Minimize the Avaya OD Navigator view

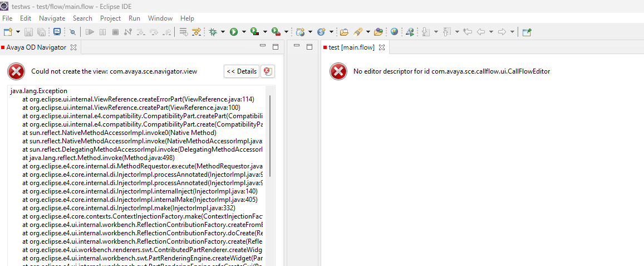[x=263, y=46]
